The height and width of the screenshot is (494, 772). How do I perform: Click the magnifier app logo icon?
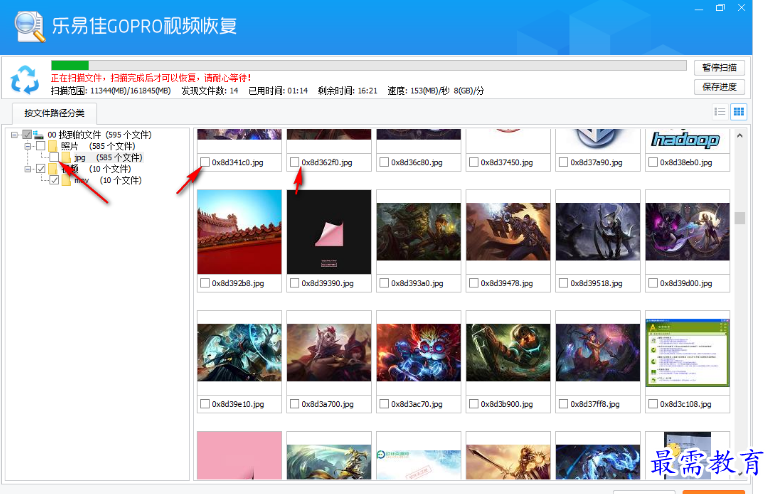[30, 26]
